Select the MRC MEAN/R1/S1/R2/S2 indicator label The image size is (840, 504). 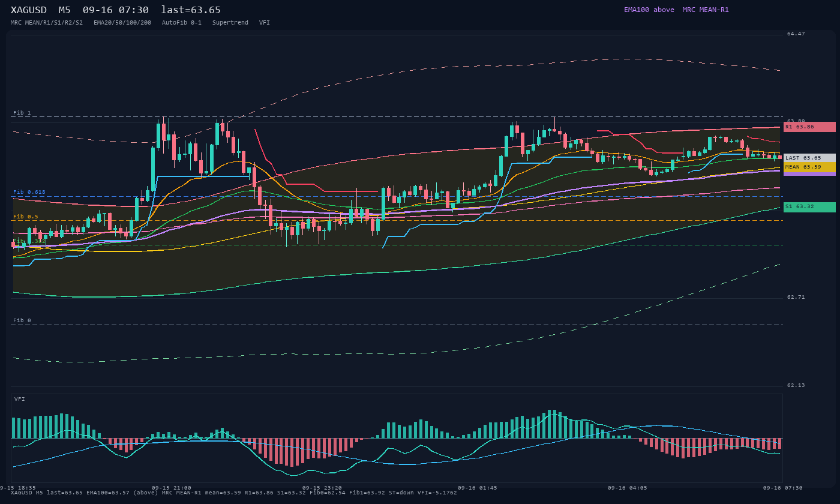(47, 23)
